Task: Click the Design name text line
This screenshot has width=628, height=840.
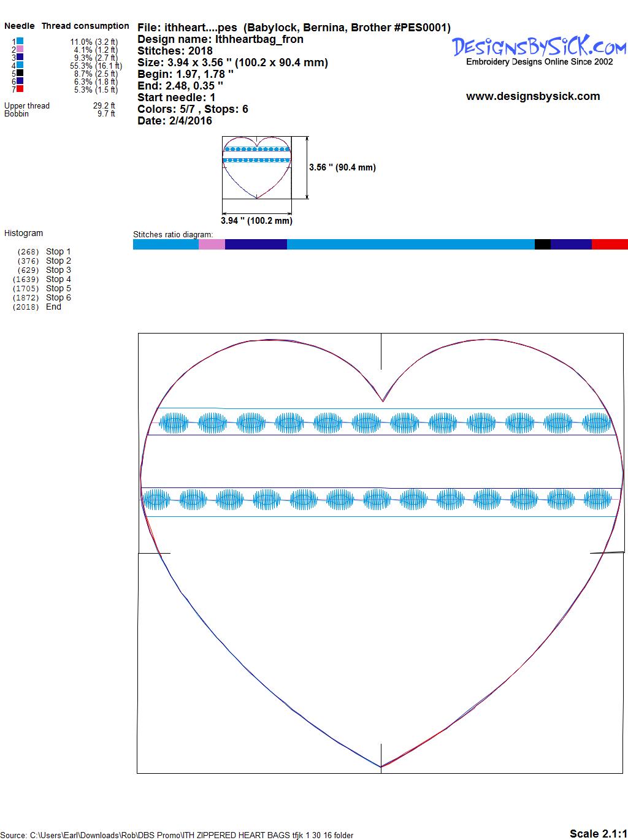Action: (220, 39)
